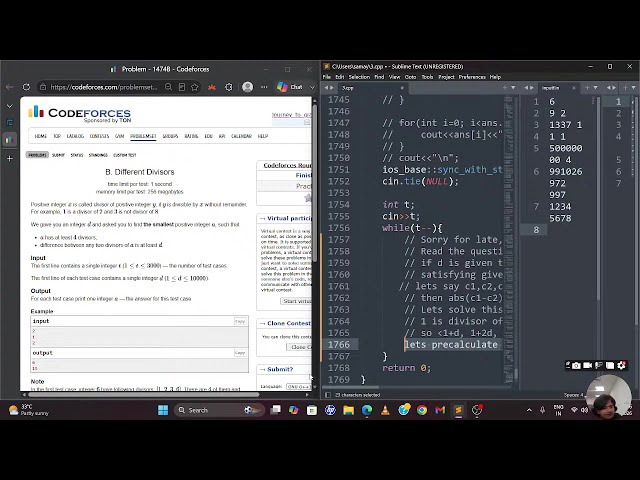Screen dimensions: 640x480
Task: Click the Clone Contest button
Action: 299,347
